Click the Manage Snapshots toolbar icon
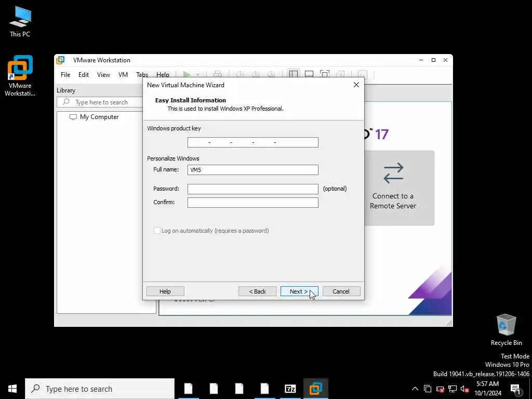The width and height of the screenshot is (532, 399). pyautogui.click(x=271, y=74)
